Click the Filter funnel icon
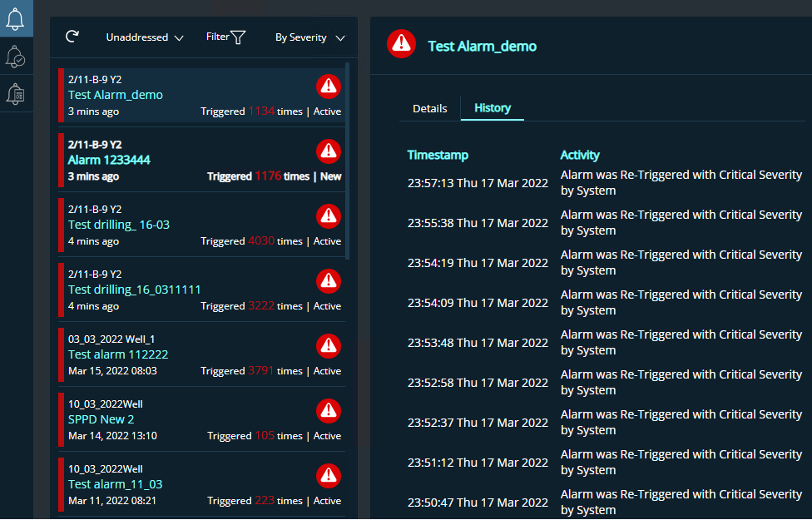The height and width of the screenshot is (520, 812). pos(238,37)
